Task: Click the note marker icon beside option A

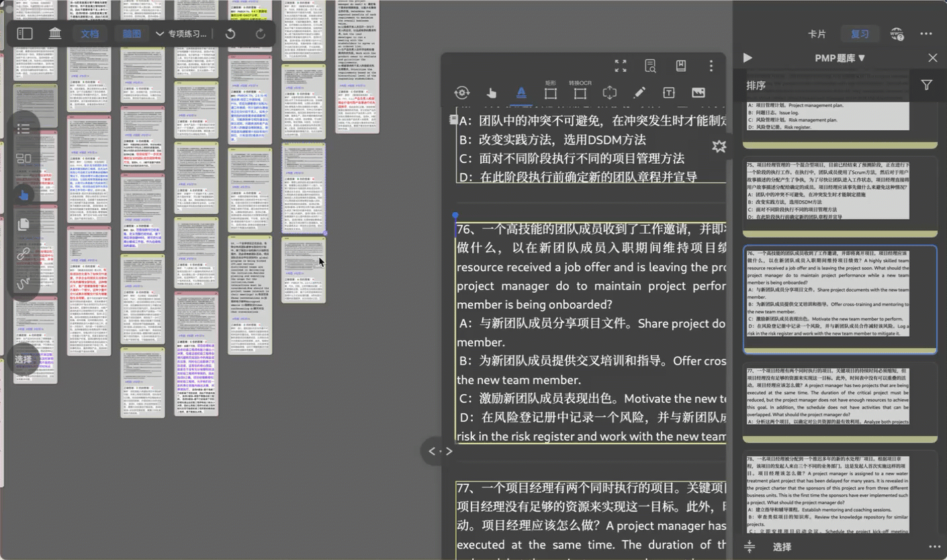Action: point(453,120)
